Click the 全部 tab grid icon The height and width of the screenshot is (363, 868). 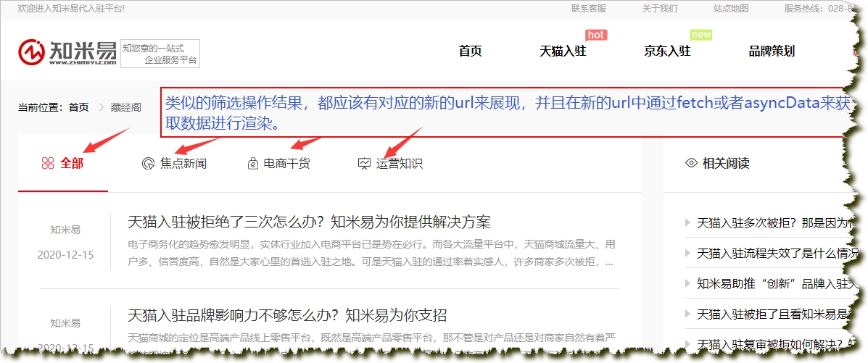(x=48, y=164)
